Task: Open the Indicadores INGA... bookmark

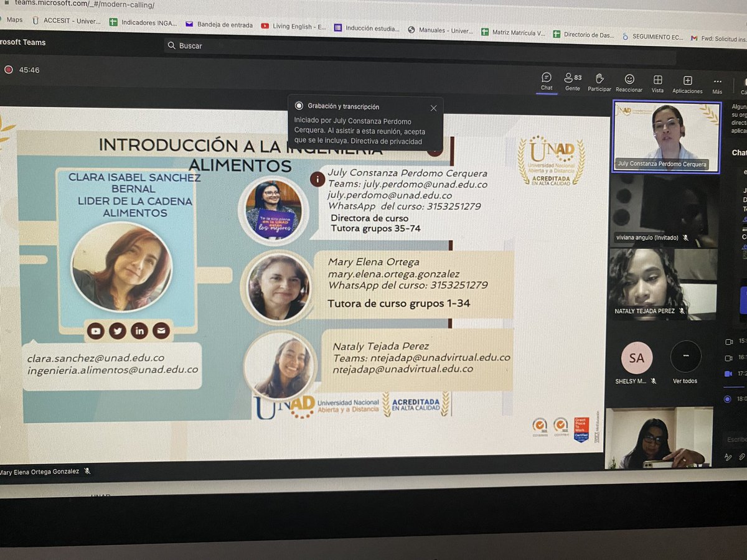Action: click(x=143, y=22)
